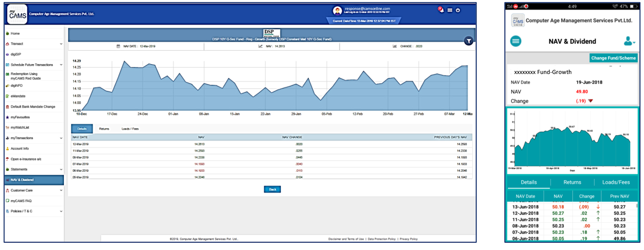
Task: Open the Privacy Policy footer link
Action: pos(409,239)
